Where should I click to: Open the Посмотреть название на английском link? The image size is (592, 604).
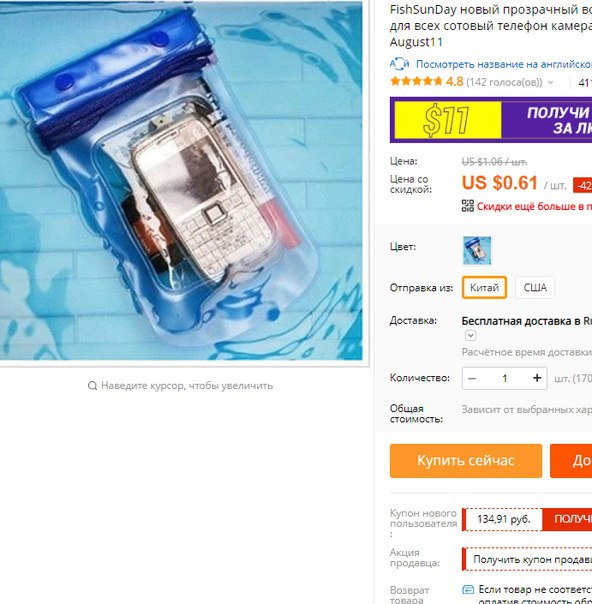coord(504,64)
